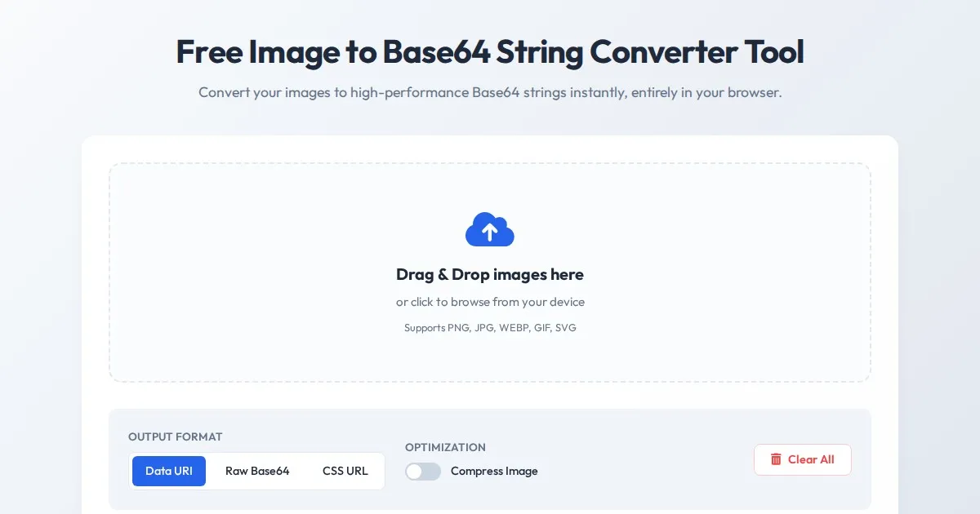This screenshot has height=514, width=980.
Task: Click the OUTPUT FORMAT section label
Action: [176, 436]
